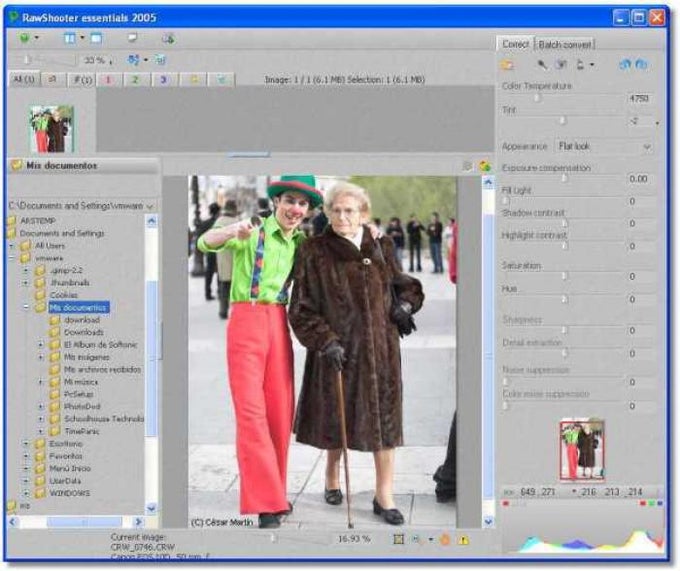Click the auto-correct icon under the Correct tab
Image resolution: width=680 pixels, height=571 pixels.
[507, 65]
